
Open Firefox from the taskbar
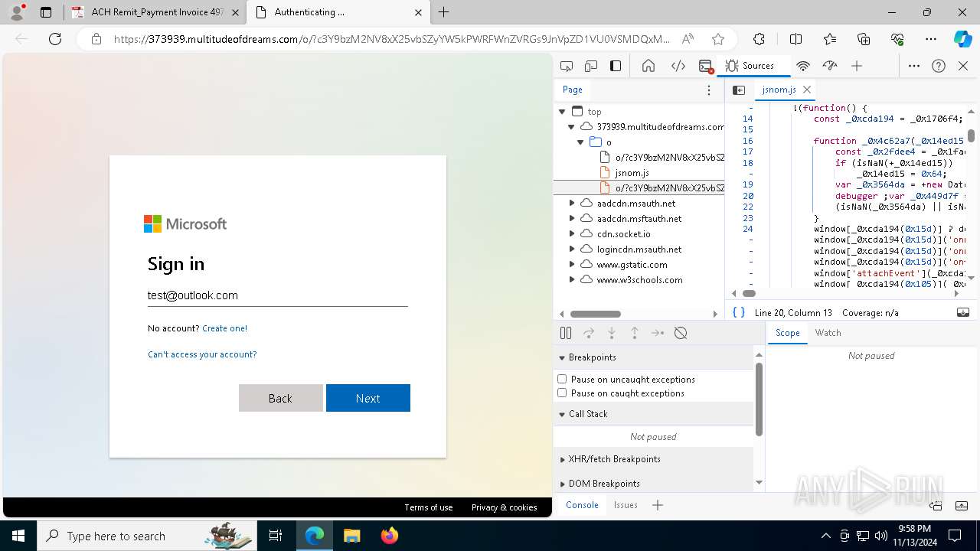pos(390,536)
